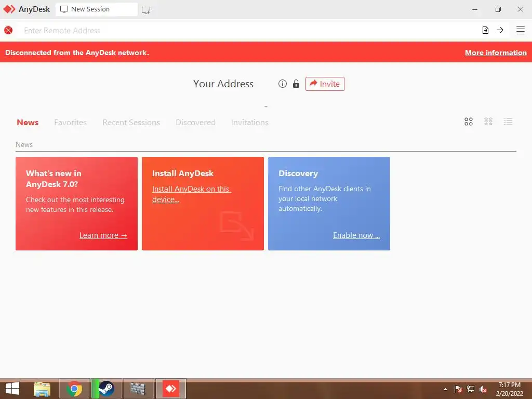Switch to Invitations tab
Viewport: 532px width, 399px height.
click(250, 122)
